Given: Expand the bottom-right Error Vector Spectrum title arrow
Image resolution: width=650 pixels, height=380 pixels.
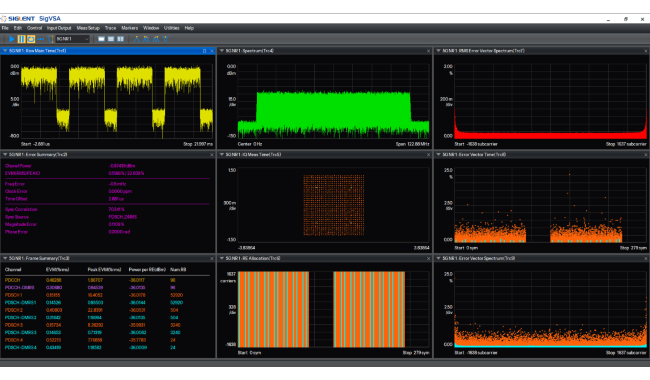Looking at the screenshot, I should (439, 258).
